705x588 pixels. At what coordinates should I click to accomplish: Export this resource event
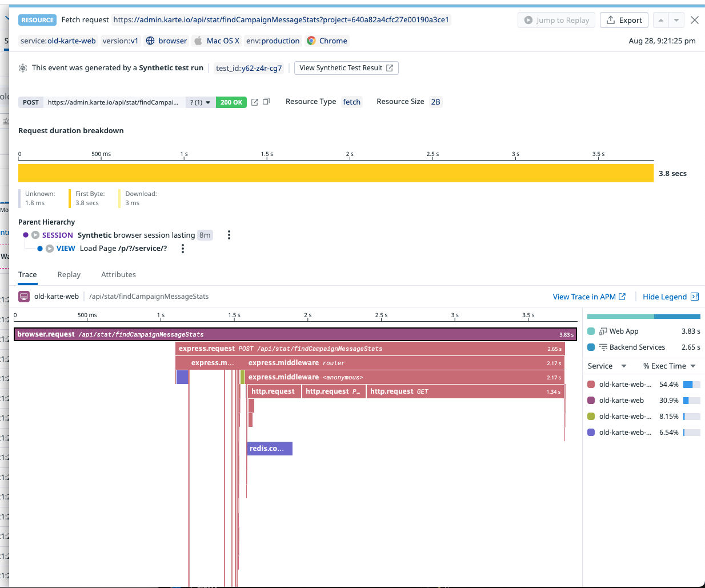(624, 20)
